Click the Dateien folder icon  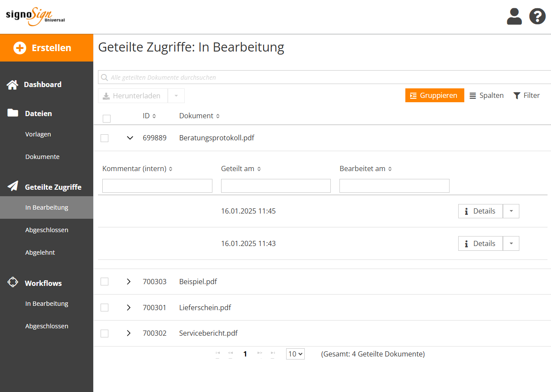point(13,113)
